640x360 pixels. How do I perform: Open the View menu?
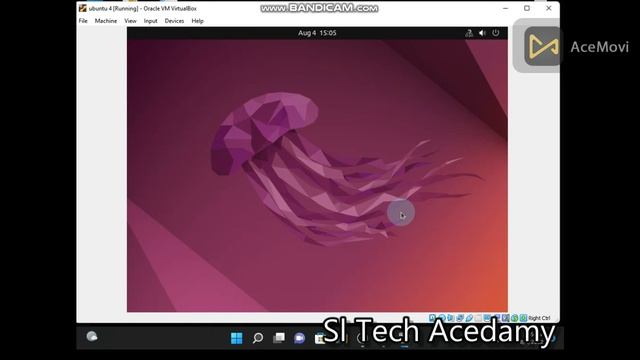pos(130,21)
